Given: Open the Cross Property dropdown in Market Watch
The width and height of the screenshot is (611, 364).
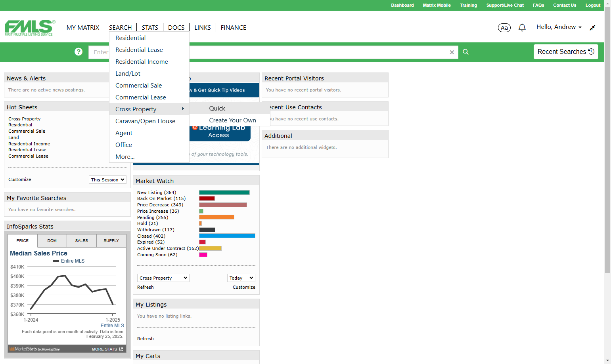Looking at the screenshot, I should (163, 278).
